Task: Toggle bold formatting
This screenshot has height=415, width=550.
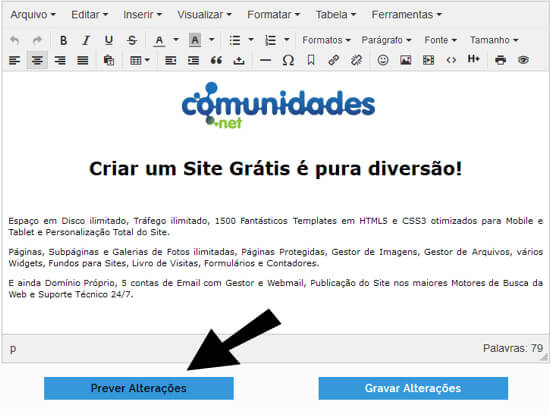Action: [63, 40]
